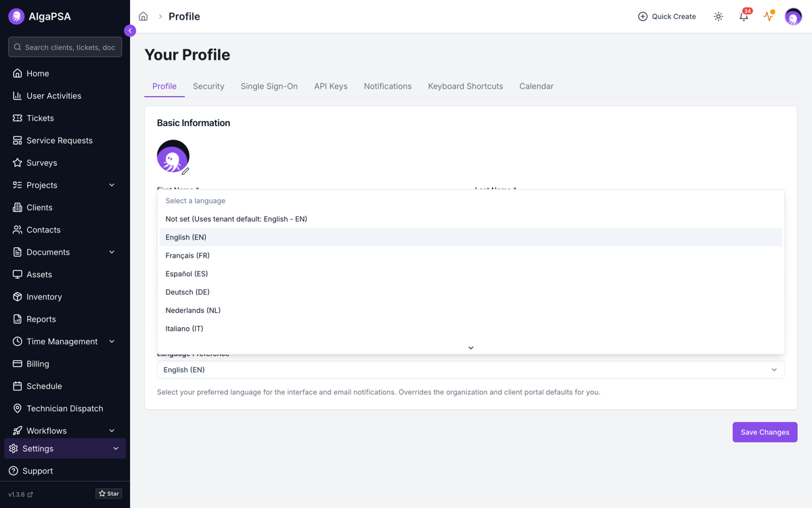
Task: Click the Quick Create button
Action: (x=667, y=16)
